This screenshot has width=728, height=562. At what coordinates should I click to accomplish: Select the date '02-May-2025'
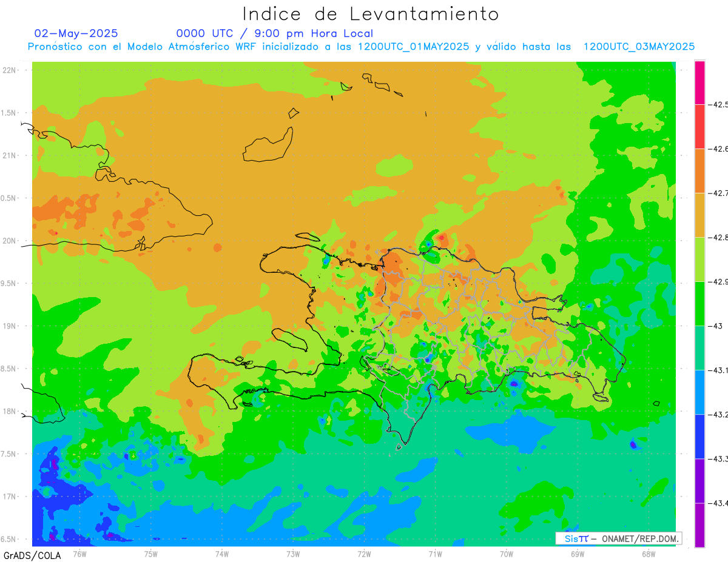click(76, 33)
